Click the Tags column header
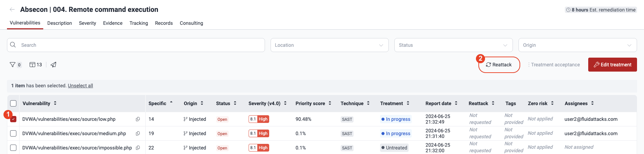644x154 pixels. click(511, 103)
